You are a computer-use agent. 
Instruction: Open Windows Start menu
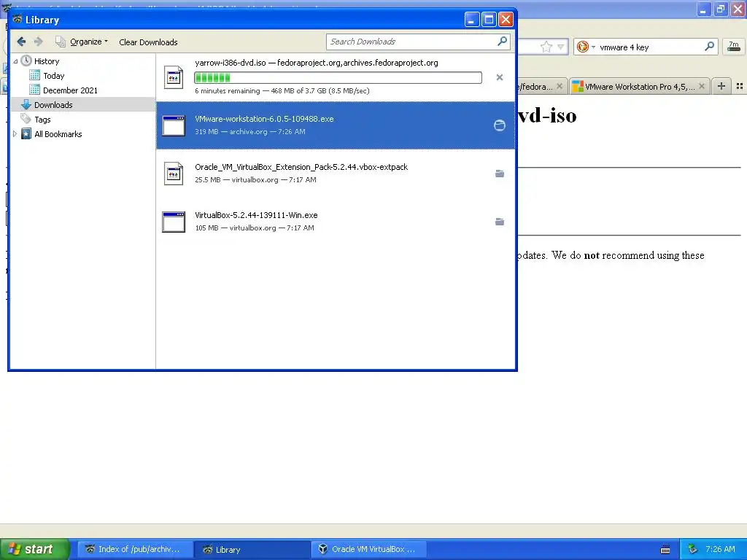pyautogui.click(x=34, y=549)
